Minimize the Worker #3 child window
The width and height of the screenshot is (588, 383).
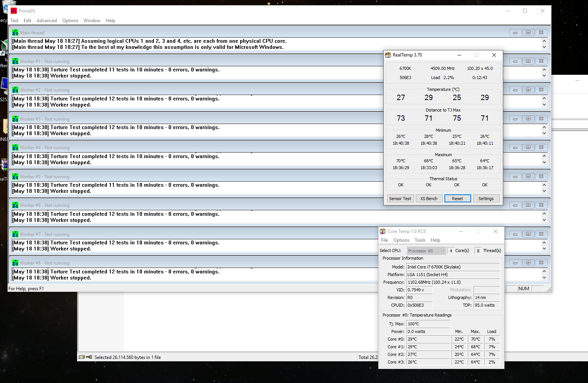click(x=515, y=119)
